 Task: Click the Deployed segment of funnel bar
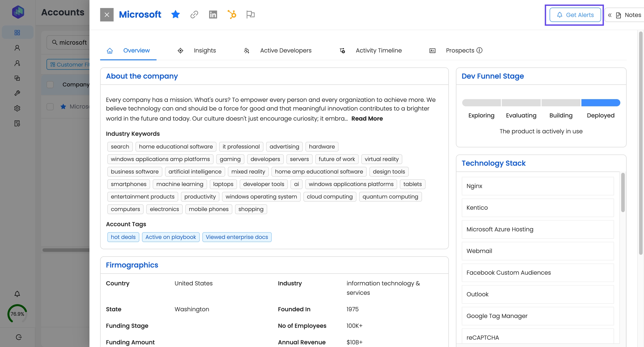[600, 103]
